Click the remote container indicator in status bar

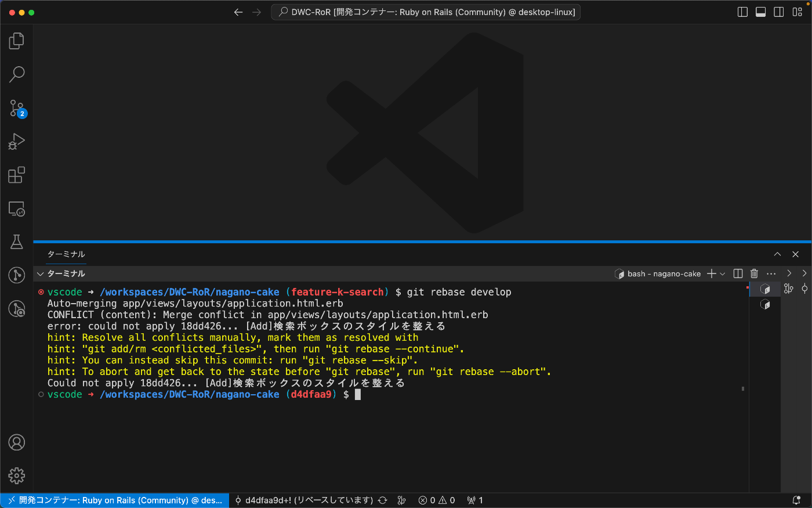[x=115, y=500]
